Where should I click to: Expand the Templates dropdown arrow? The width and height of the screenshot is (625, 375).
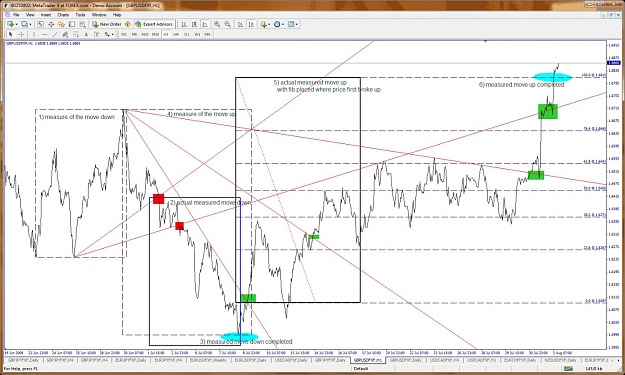(297, 24)
